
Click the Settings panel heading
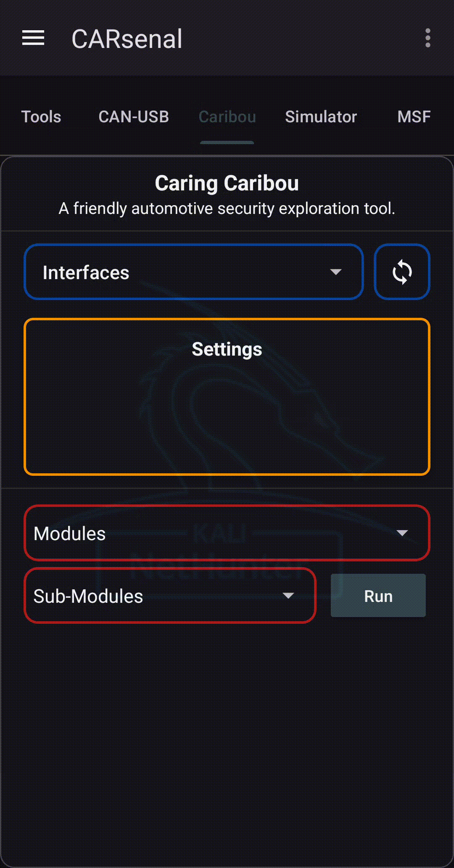pos(227,349)
